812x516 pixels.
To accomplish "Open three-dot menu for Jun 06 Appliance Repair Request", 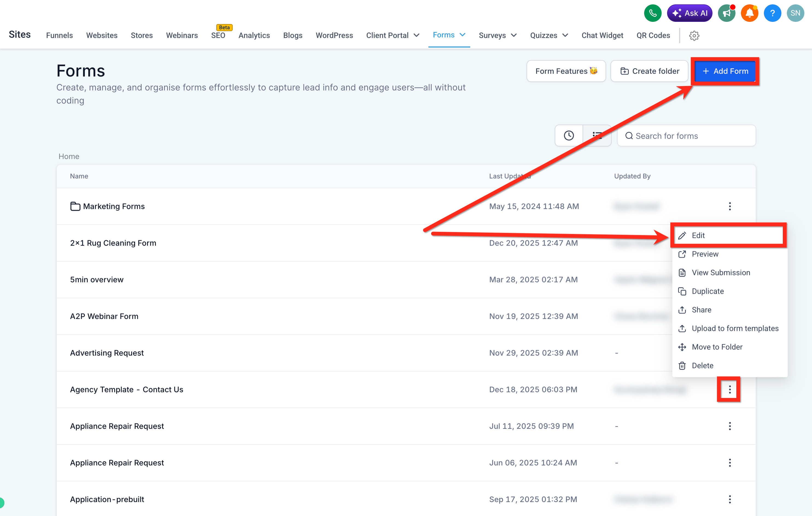I will click(x=730, y=462).
